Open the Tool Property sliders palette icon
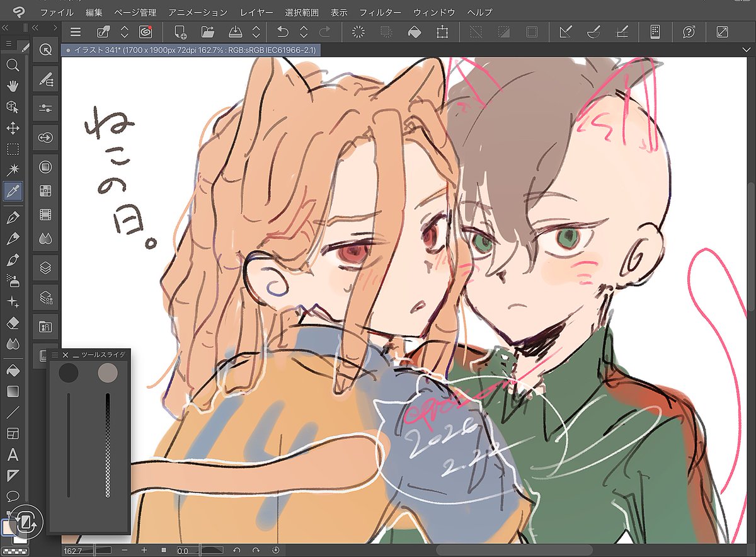Viewport: 756px width, 557px height. tap(45, 108)
